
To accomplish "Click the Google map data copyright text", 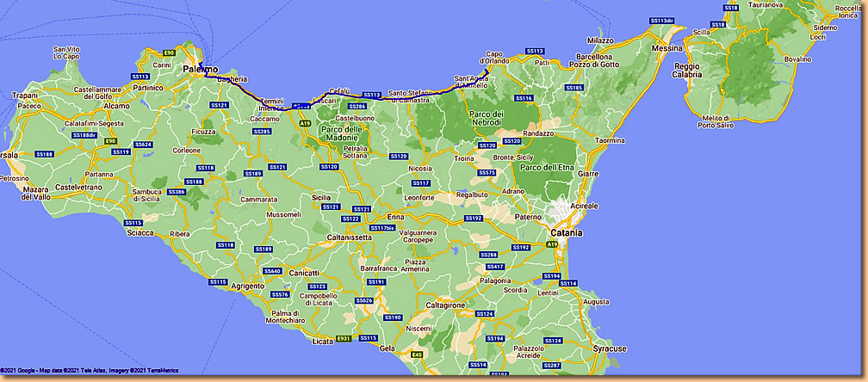I will point(90,371).
